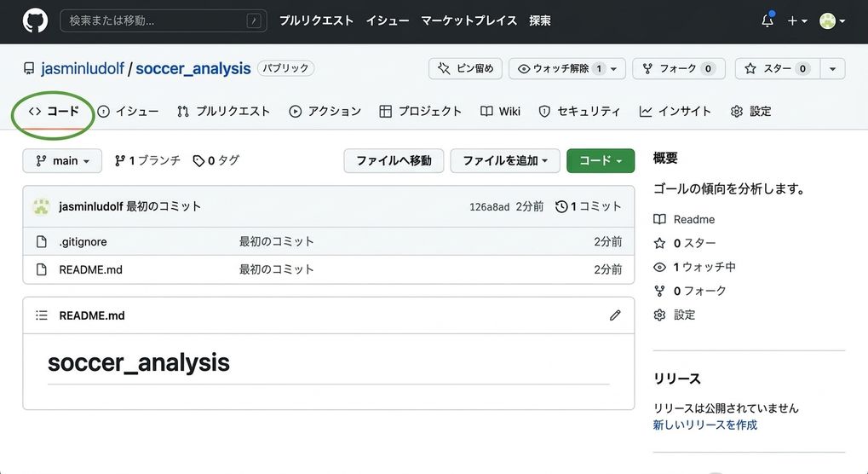Click the ファイルへ移動 button
Image resolution: width=868 pixels, height=474 pixels.
point(394,160)
